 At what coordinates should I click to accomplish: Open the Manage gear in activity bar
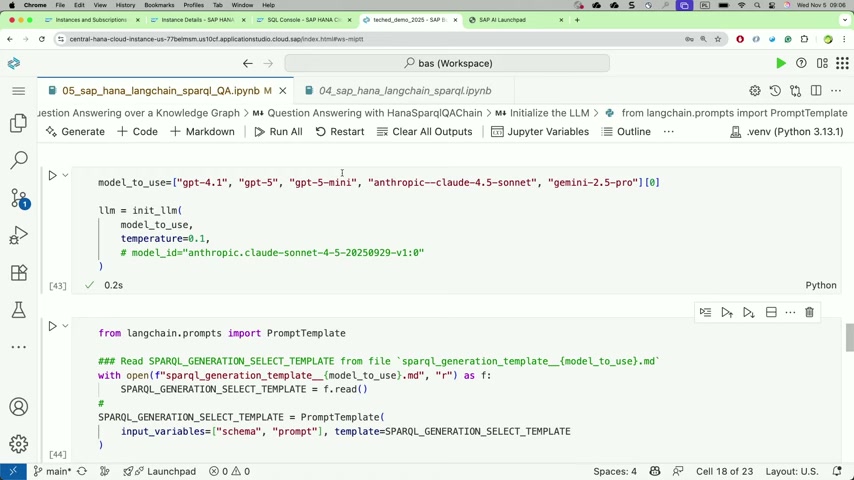click(19, 444)
